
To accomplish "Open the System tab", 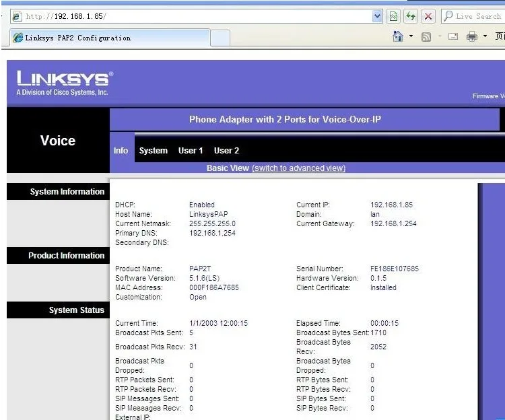I will pyautogui.click(x=154, y=151).
